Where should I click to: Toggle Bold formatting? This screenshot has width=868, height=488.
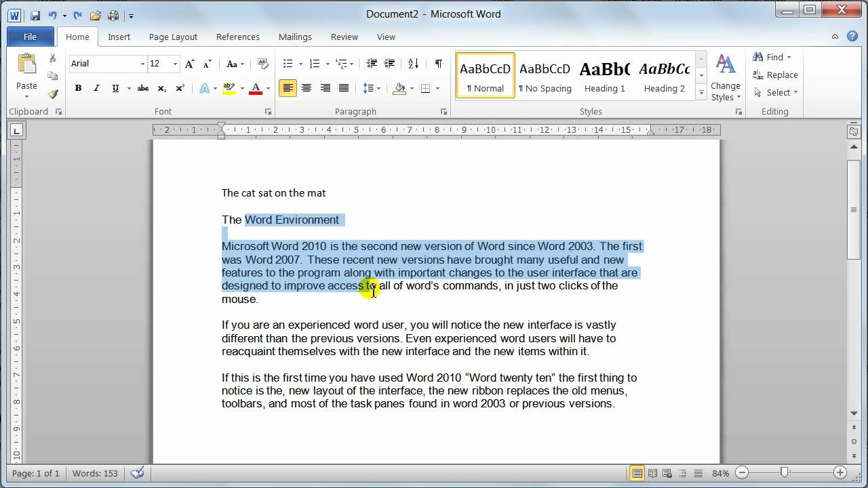click(78, 88)
